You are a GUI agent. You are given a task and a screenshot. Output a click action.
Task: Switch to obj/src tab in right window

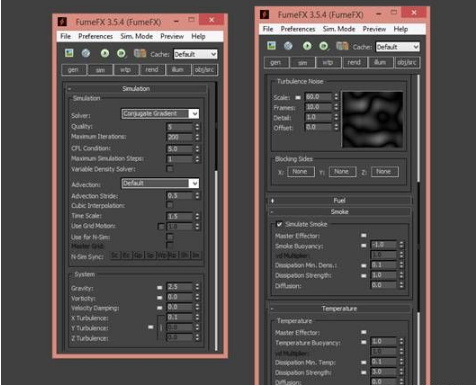point(407,63)
